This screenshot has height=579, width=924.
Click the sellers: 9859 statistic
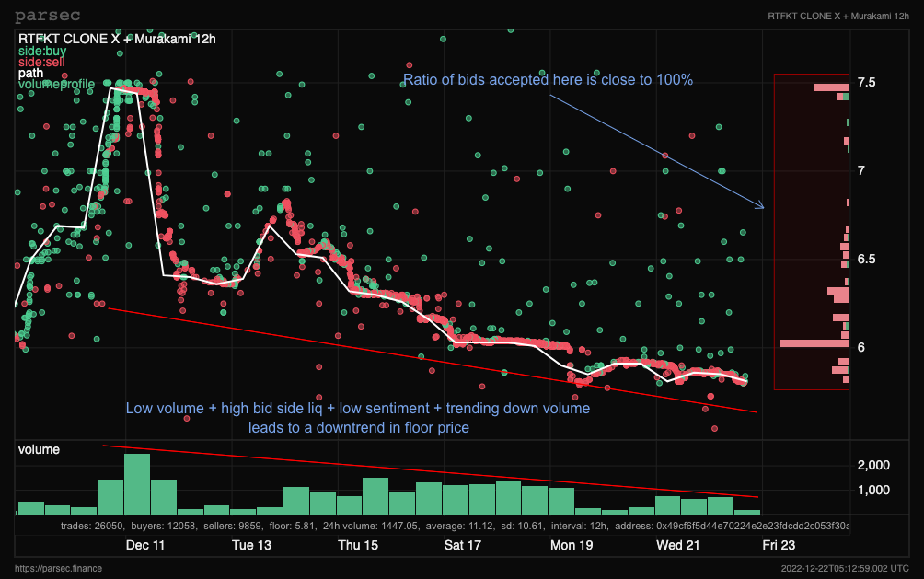[232, 526]
